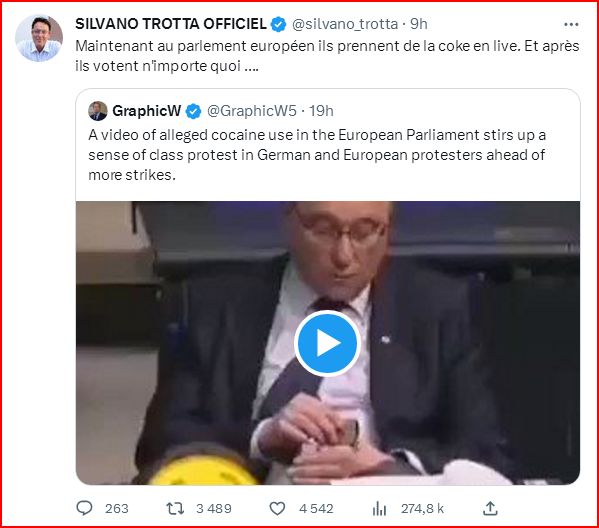599x528 pixels.
Task: Click blue verified badge next to SILVANO TROTTA
Action: click(x=278, y=24)
